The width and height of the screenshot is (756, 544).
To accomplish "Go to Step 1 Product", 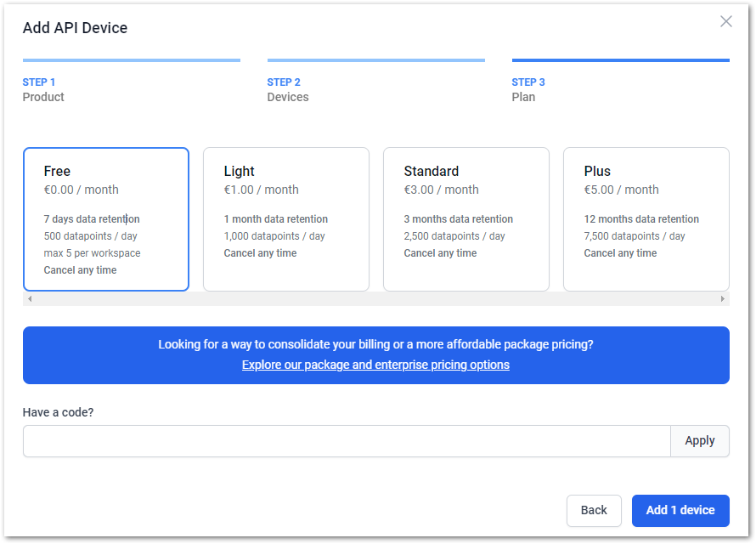I will coord(131,82).
